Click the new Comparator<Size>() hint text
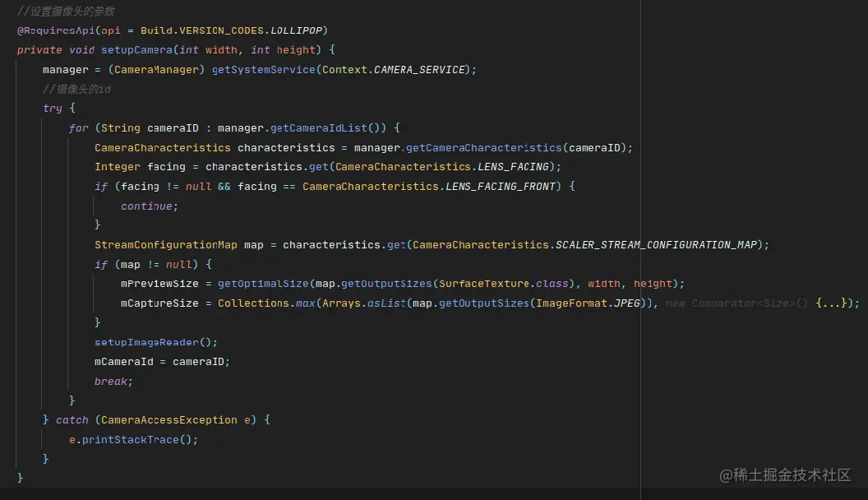This screenshot has height=500, width=868. (x=736, y=303)
